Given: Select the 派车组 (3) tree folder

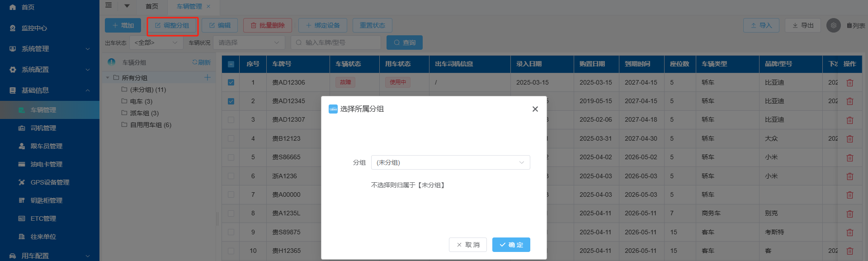Looking at the screenshot, I should (x=144, y=113).
